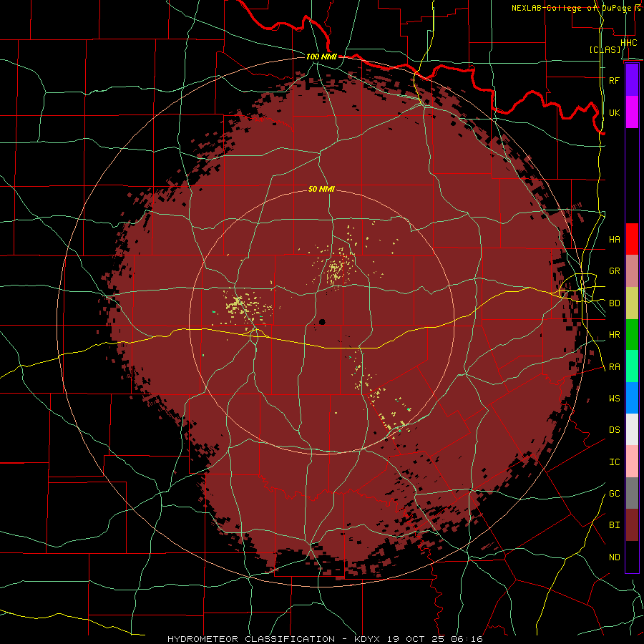Click the GR pink-brown legend swatch
This screenshot has height=644, width=644.
(632, 271)
